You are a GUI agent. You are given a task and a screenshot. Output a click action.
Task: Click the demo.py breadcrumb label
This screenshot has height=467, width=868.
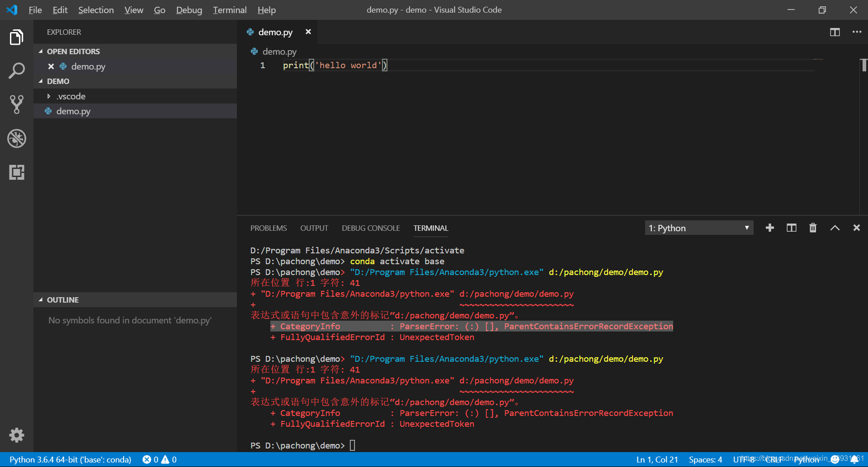click(279, 51)
